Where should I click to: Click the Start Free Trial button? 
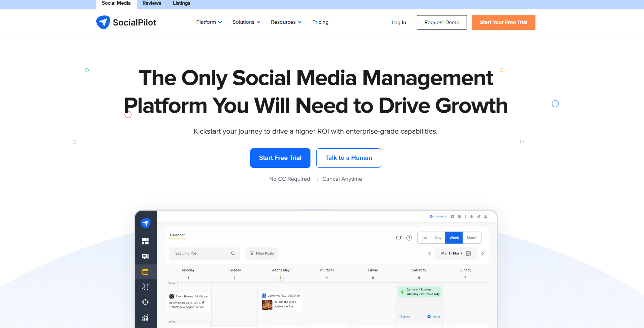[280, 158]
